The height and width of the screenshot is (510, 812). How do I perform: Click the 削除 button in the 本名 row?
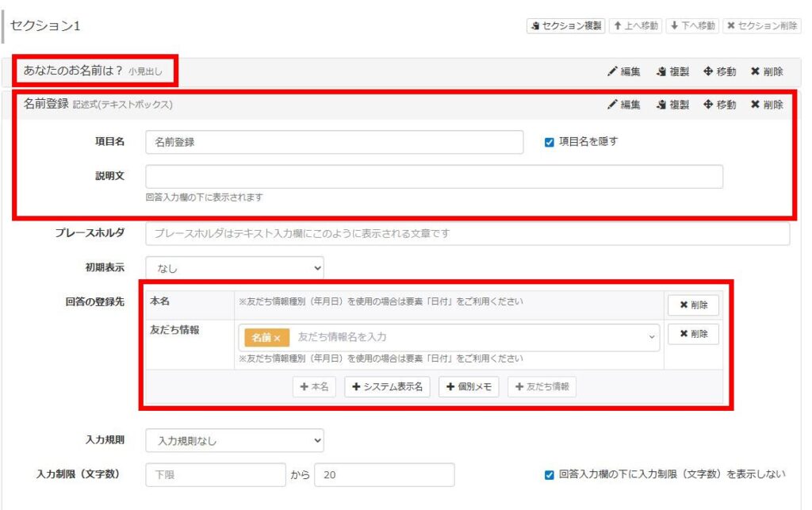(x=693, y=305)
